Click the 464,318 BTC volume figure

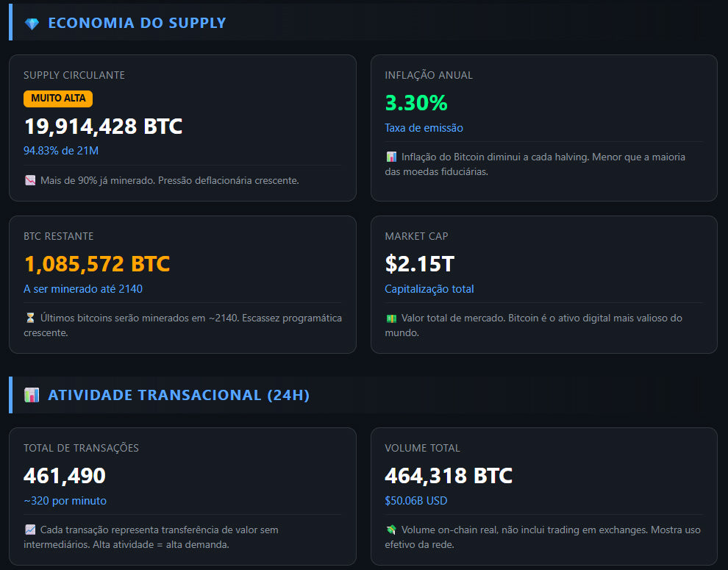[448, 476]
